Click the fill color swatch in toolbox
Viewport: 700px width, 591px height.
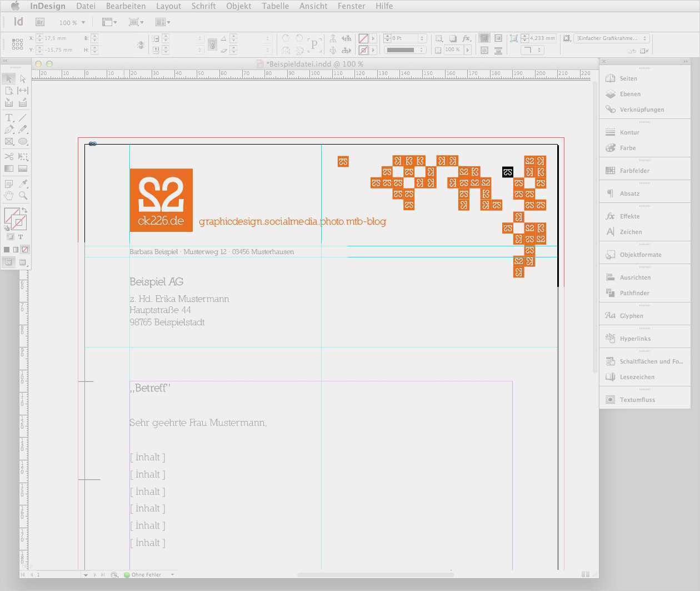tap(11, 215)
